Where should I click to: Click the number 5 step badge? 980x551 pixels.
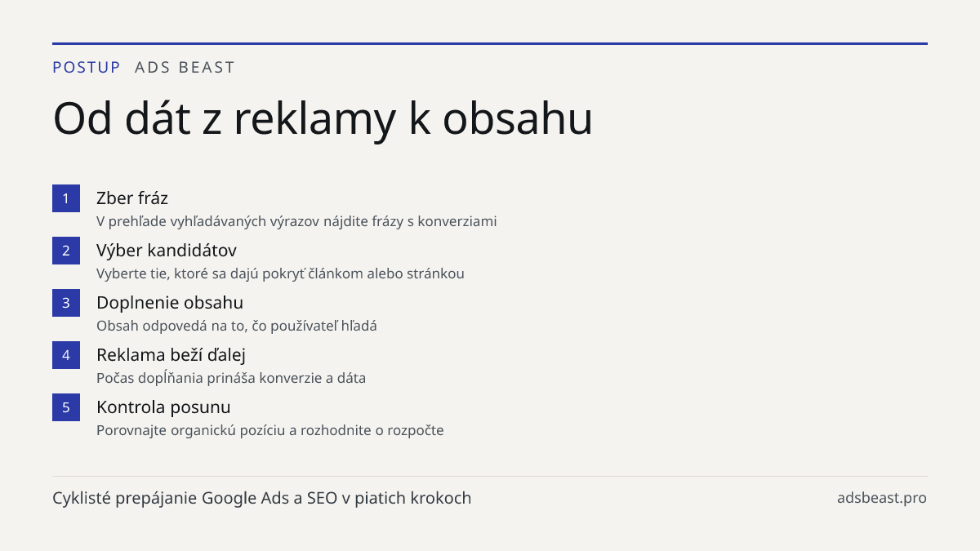pyautogui.click(x=66, y=407)
